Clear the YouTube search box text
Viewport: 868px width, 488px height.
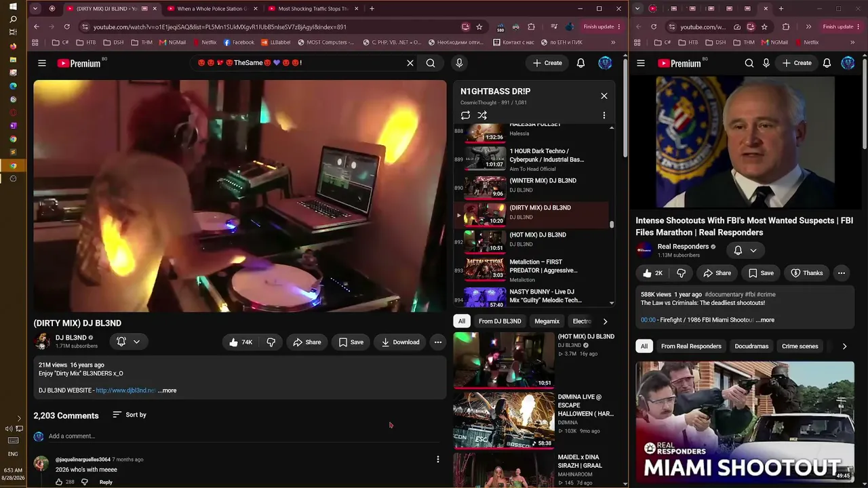[410, 63]
